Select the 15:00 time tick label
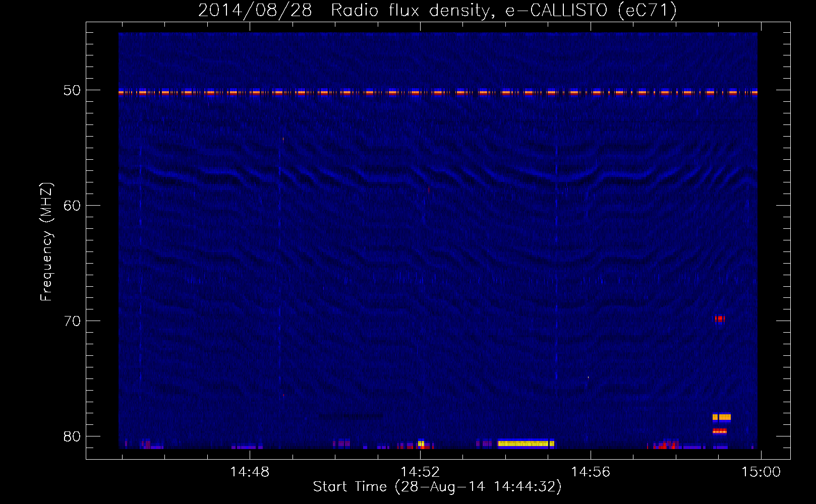The width and height of the screenshot is (816, 504). (x=761, y=472)
